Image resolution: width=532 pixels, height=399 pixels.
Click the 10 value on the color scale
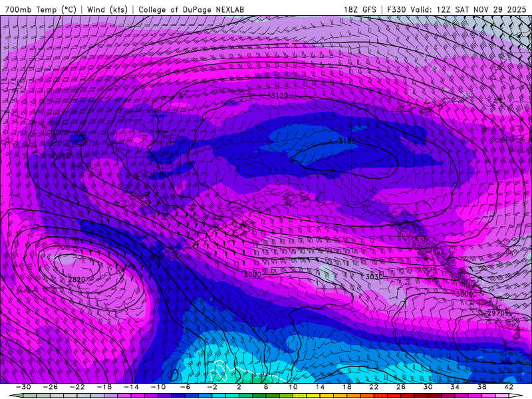point(293,387)
